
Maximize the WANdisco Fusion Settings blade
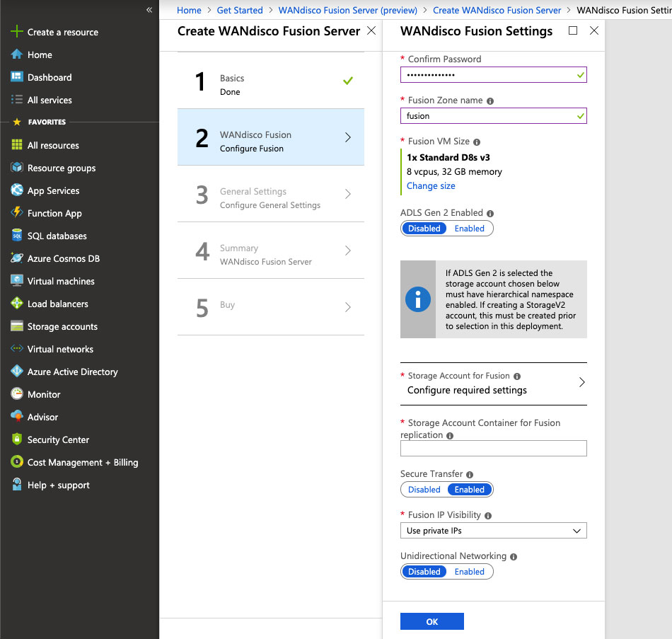[572, 30]
